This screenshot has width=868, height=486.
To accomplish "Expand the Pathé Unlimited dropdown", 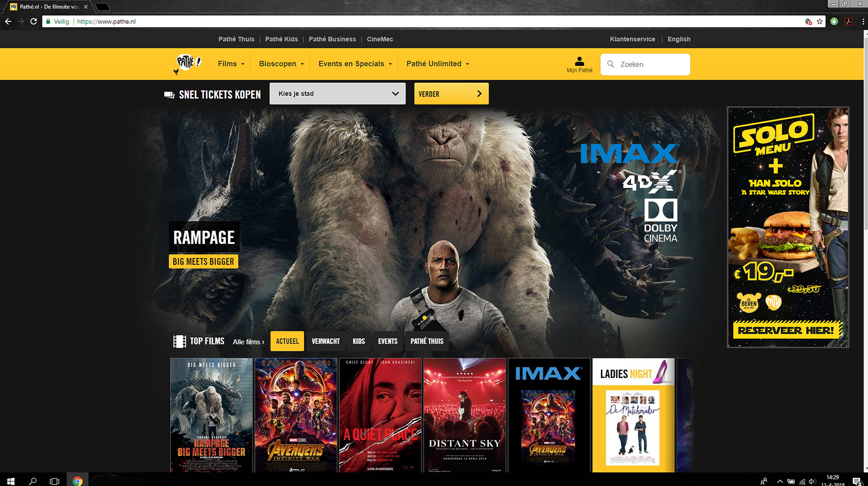I will click(438, 64).
